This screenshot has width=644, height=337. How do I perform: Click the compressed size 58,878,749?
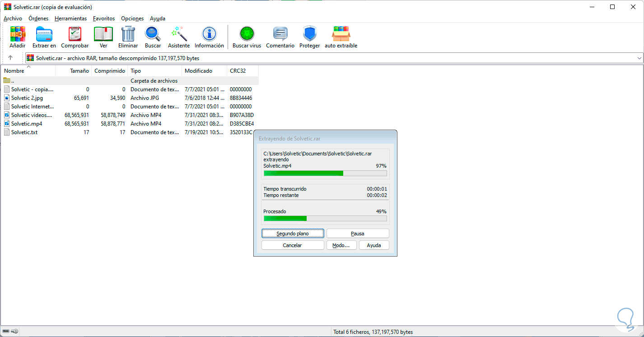coord(113,115)
